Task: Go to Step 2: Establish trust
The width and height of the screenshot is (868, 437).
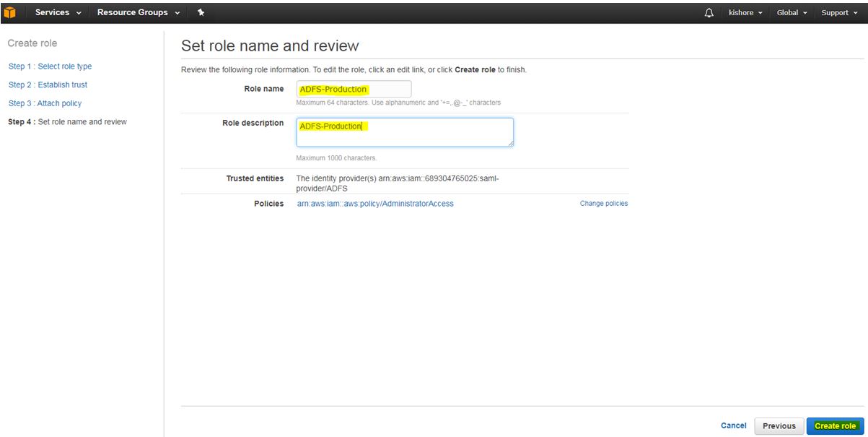Action: pyautogui.click(x=48, y=85)
